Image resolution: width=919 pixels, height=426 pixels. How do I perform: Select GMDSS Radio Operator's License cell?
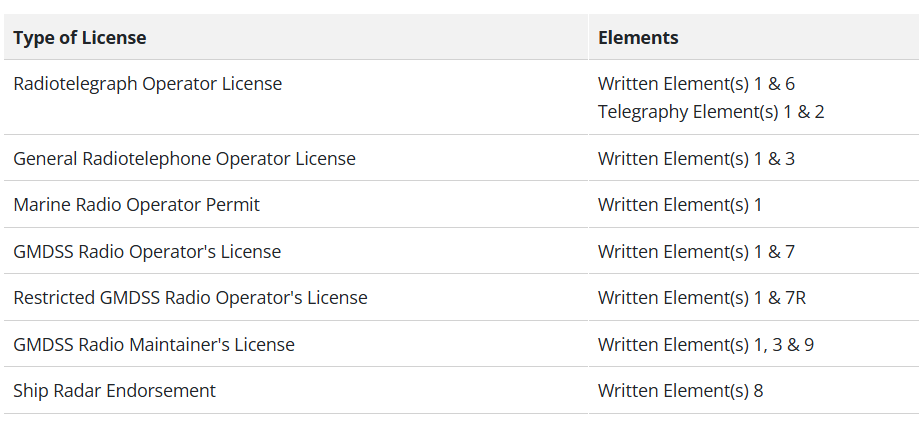[147, 251]
